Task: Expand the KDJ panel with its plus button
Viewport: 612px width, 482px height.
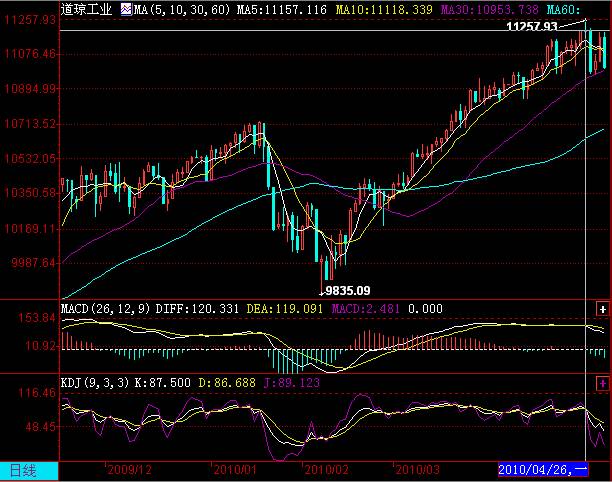Action: point(603,383)
